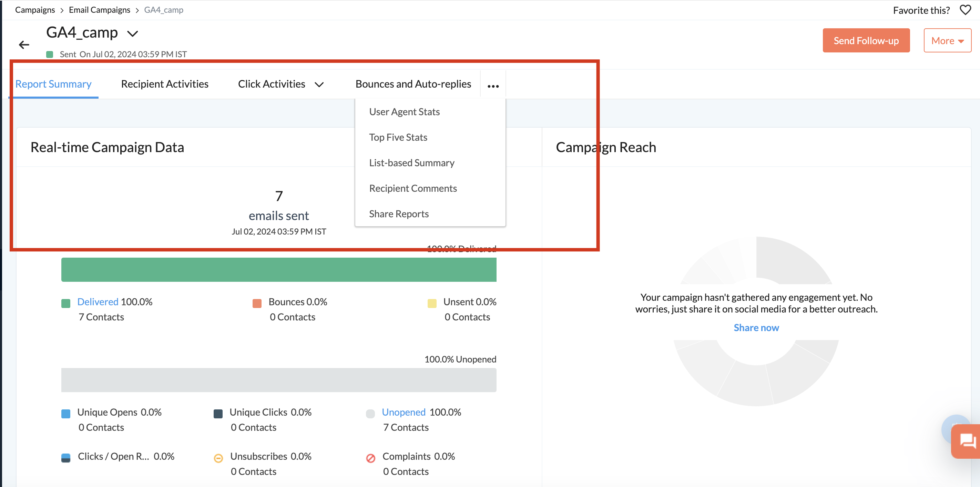Click the three-dots more tabs icon
Image resolution: width=980 pixels, height=487 pixels.
coord(493,86)
